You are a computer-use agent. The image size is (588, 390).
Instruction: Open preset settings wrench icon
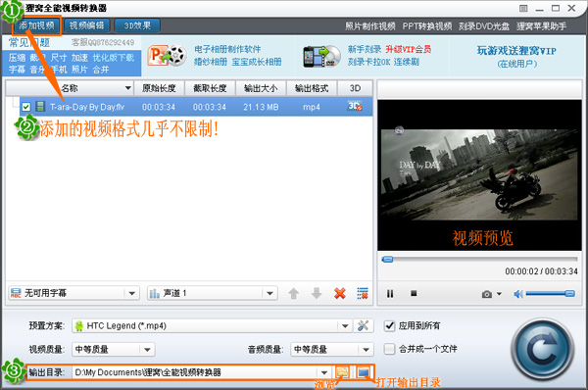(363, 325)
